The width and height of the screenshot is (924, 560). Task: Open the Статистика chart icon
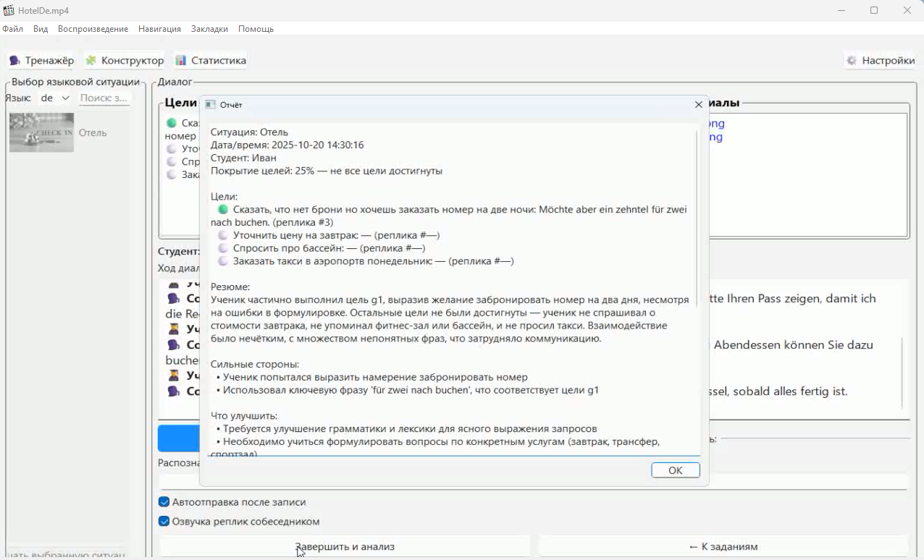pos(181,61)
